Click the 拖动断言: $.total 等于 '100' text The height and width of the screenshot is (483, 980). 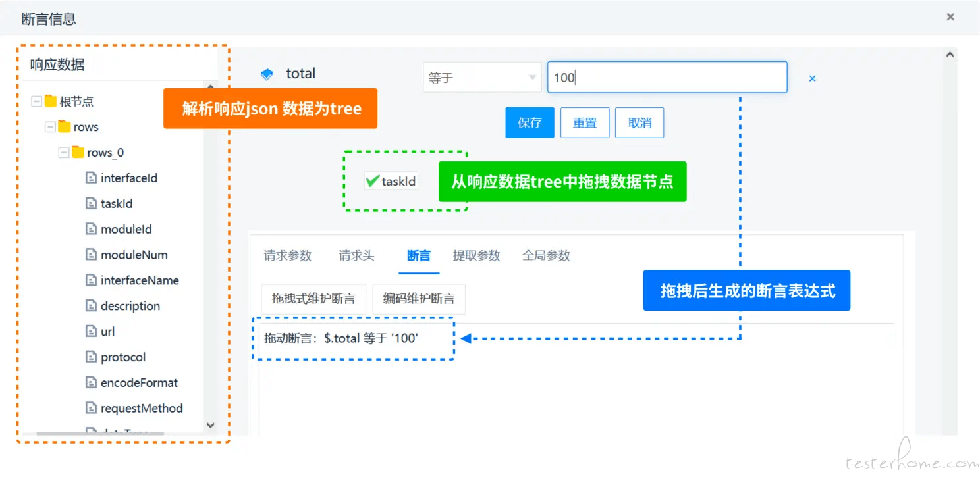[x=341, y=339]
